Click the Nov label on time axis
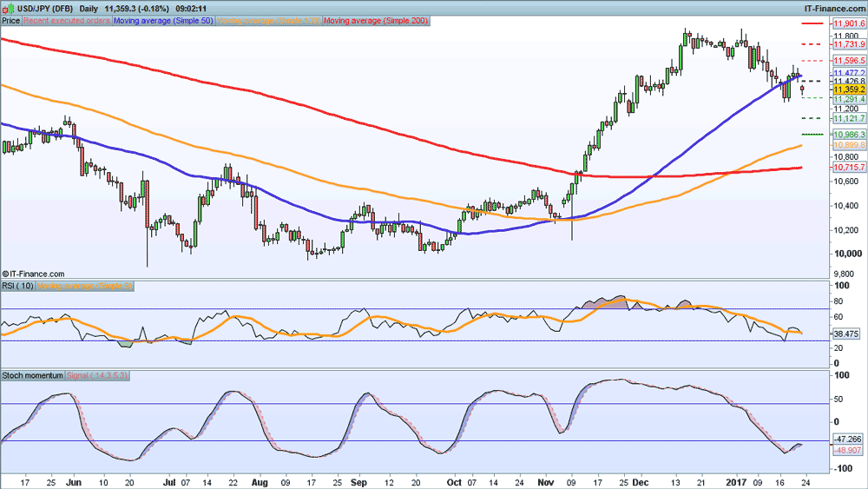This screenshot has width=868, height=489. point(546,482)
